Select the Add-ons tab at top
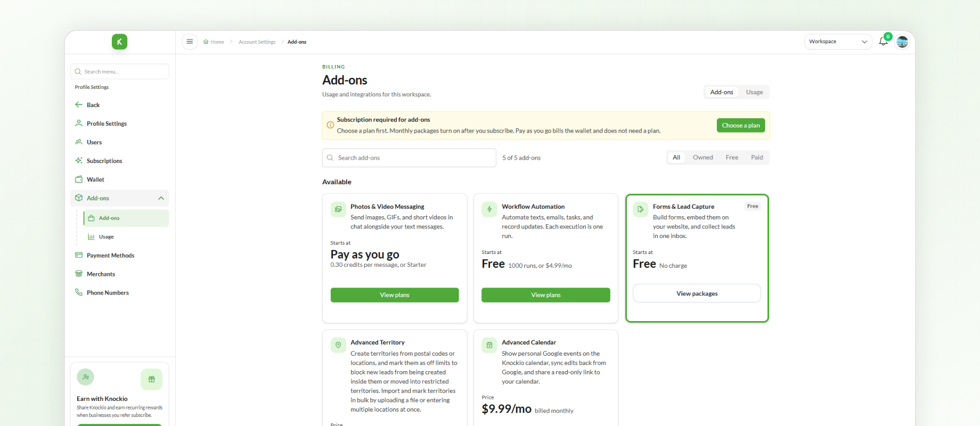This screenshot has height=426, width=980. (722, 92)
